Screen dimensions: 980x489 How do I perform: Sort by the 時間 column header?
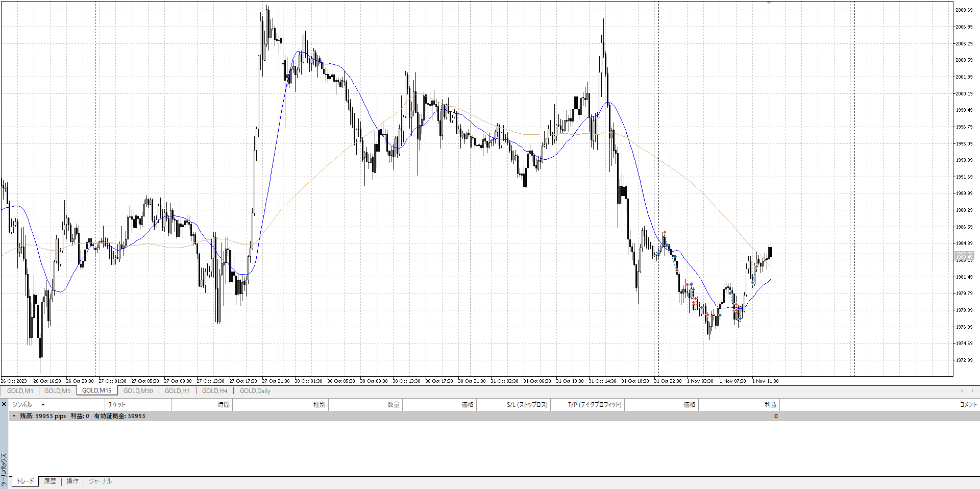tap(223, 405)
